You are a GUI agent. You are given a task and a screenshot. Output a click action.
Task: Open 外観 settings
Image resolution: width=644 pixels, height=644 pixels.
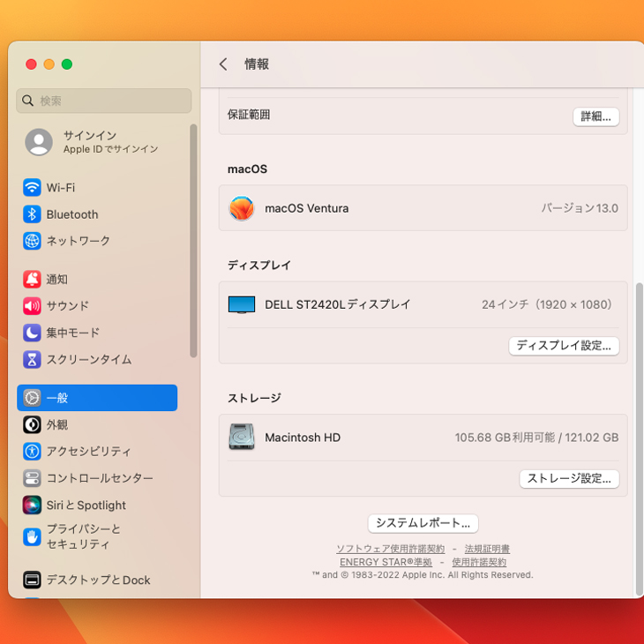(97, 424)
